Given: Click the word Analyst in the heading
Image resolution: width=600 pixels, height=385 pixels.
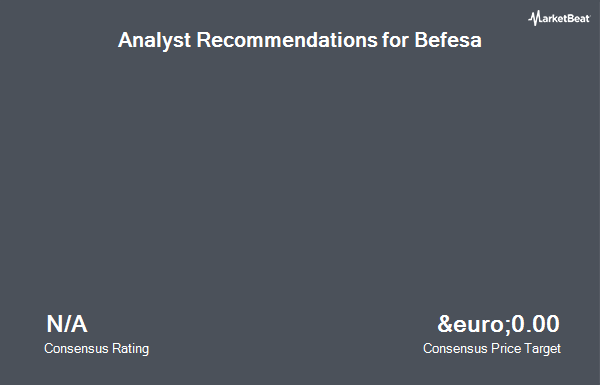Looking at the screenshot, I should [x=154, y=40].
